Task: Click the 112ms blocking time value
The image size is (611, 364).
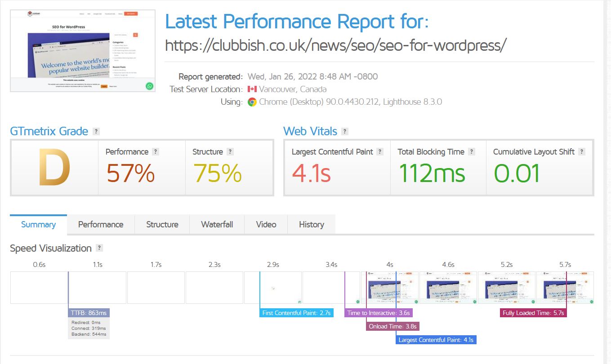Action: pyautogui.click(x=432, y=173)
